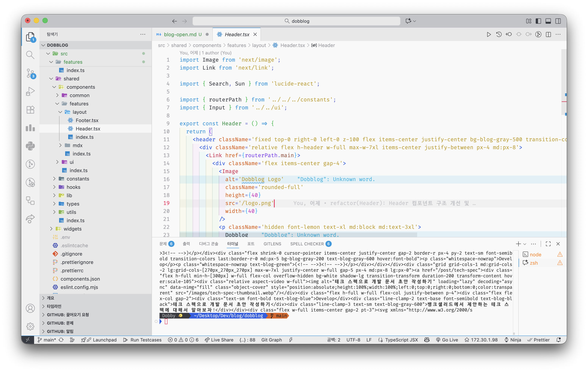Open the Source Control view
Viewport: 588px width, 372px height.
(x=30, y=73)
